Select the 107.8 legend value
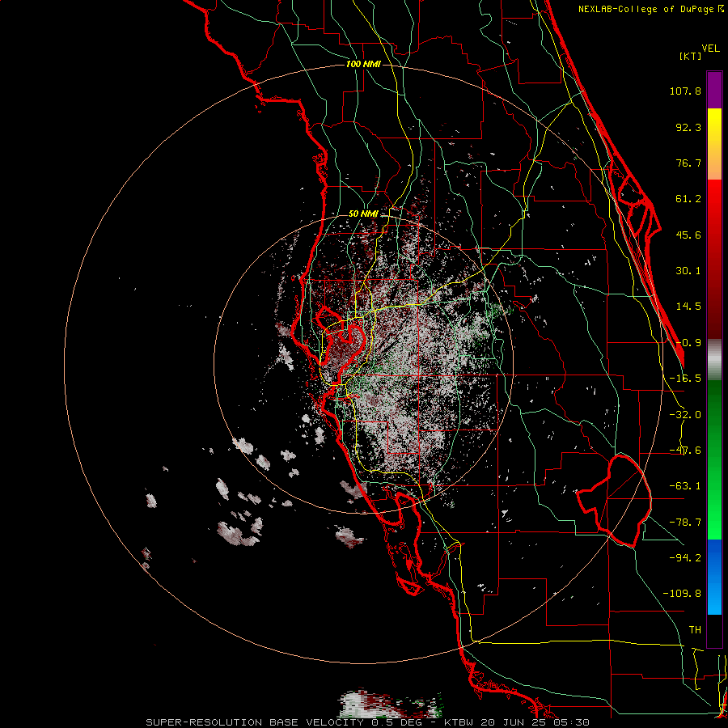Viewport: 728px width, 728px height. [685, 91]
